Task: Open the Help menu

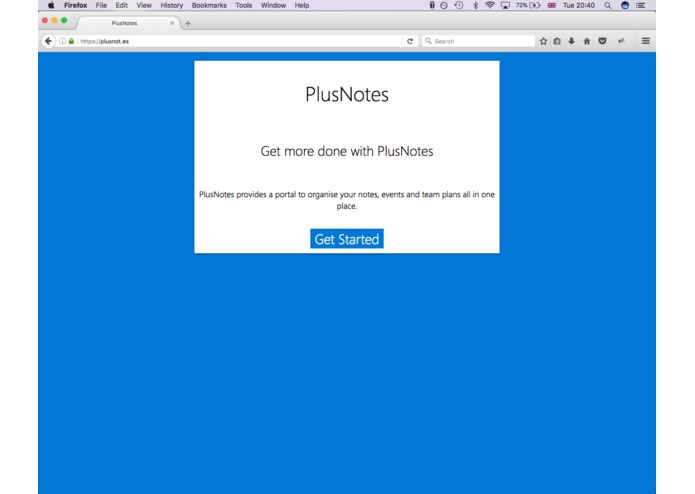Action: point(302,5)
